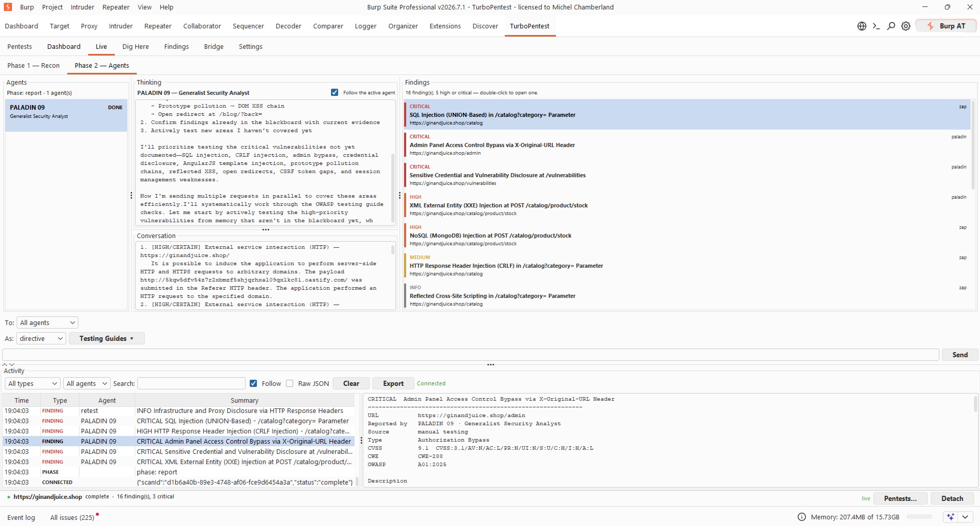Screen dimensions: 980x526
Task: Select Admin Panel Access Control Bypass finding
Action: [687, 145]
